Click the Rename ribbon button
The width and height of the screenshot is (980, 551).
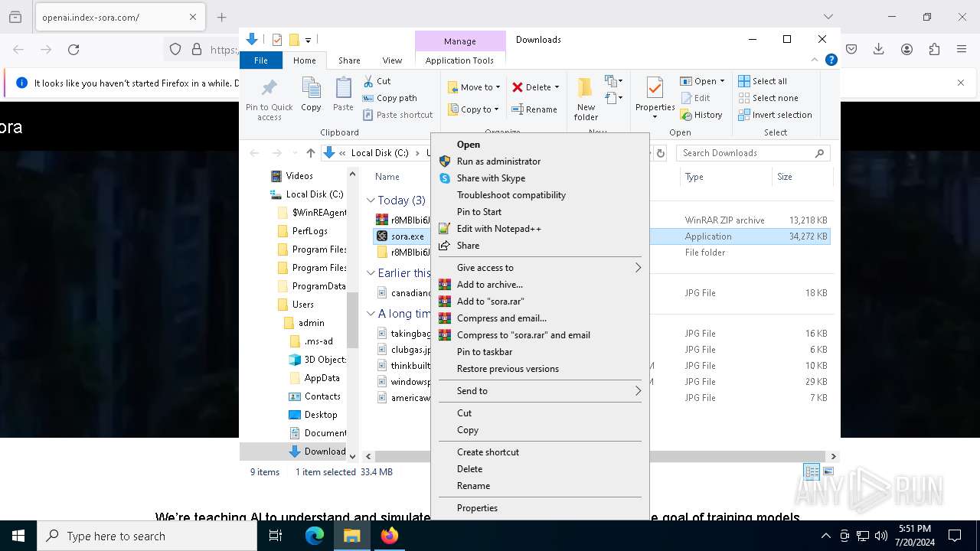(534, 109)
